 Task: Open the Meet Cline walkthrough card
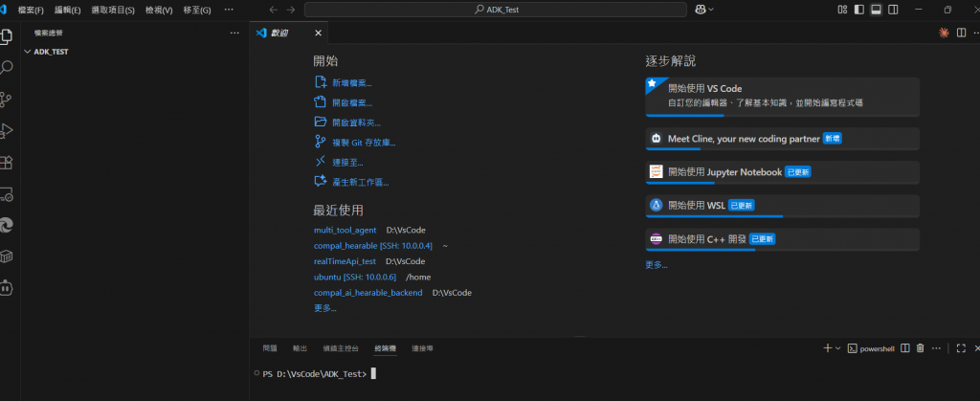[x=782, y=139]
